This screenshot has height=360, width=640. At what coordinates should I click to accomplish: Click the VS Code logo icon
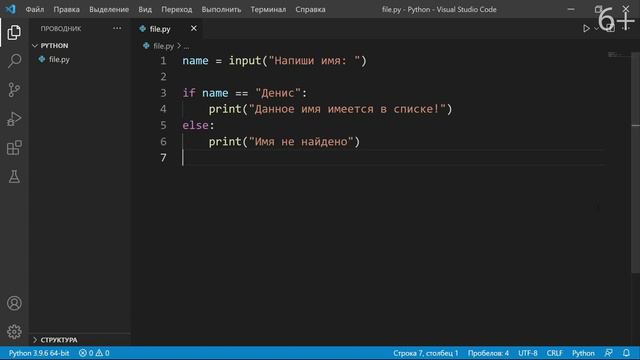11,9
